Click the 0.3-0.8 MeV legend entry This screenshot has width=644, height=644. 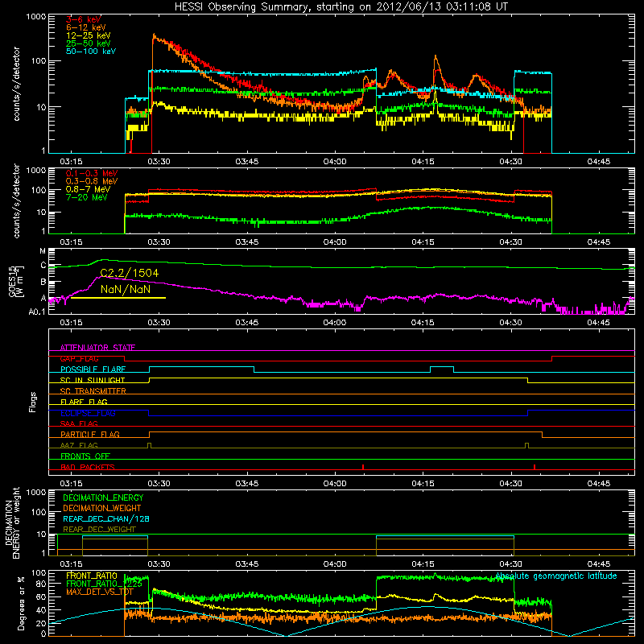pos(91,181)
